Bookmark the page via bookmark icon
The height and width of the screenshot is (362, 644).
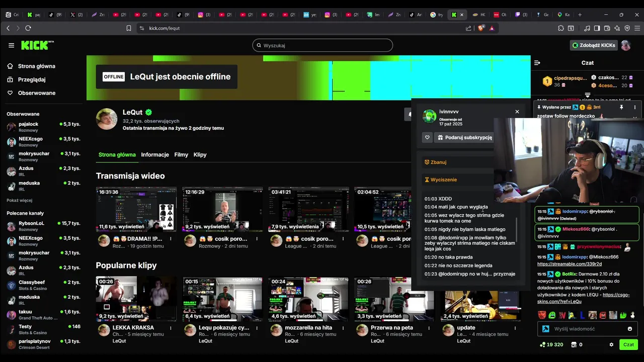click(x=129, y=28)
